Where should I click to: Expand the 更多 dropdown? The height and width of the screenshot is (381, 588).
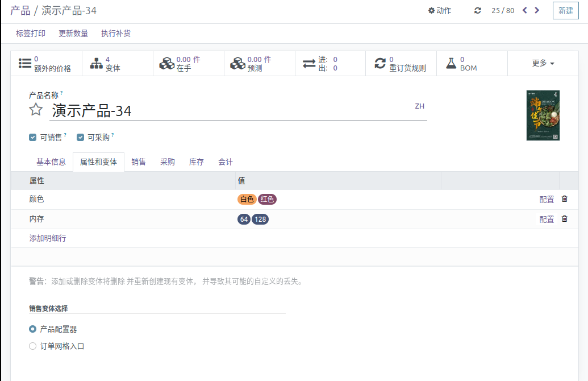543,64
